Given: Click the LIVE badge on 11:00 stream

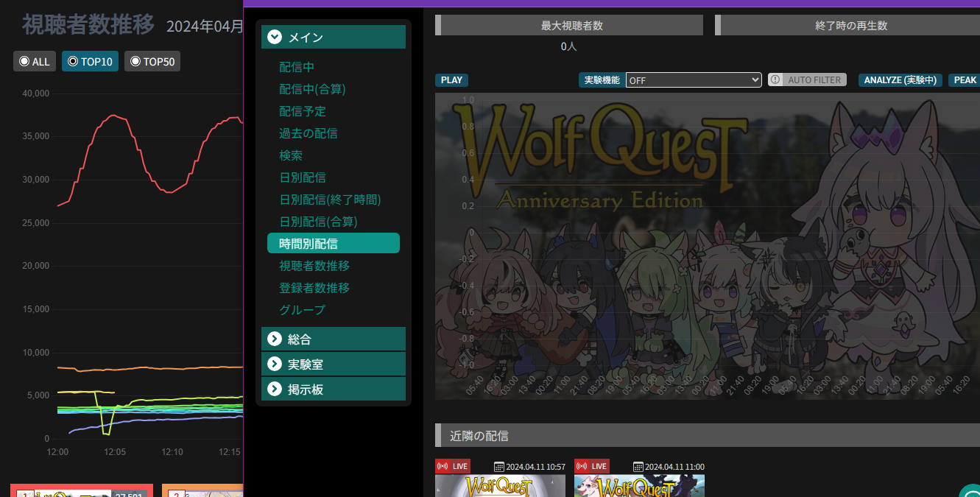Looking at the screenshot, I should pos(592,466).
